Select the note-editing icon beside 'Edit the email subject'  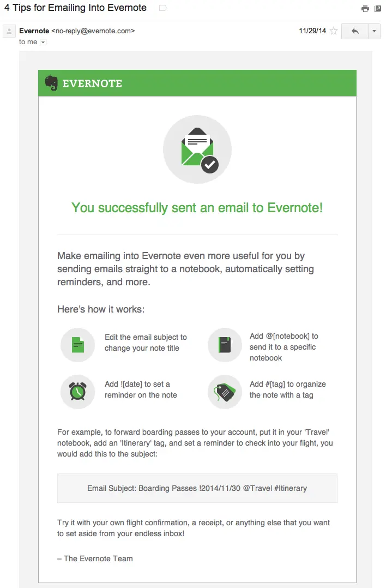click(x=77, y=345)
